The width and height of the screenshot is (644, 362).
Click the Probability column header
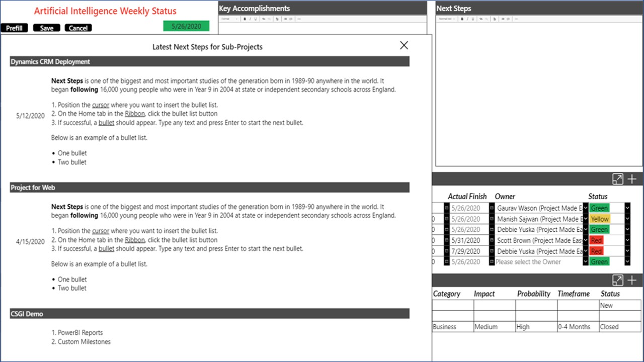click(x=534, y=294)
